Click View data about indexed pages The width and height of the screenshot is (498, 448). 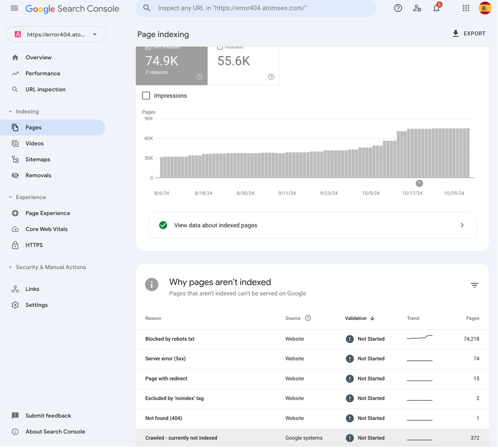click(312, 225)
